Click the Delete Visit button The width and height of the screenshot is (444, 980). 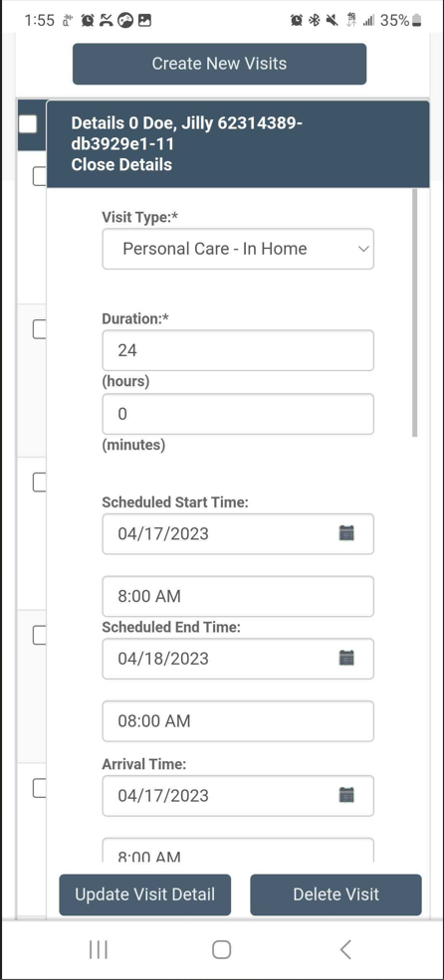[335, 894]
